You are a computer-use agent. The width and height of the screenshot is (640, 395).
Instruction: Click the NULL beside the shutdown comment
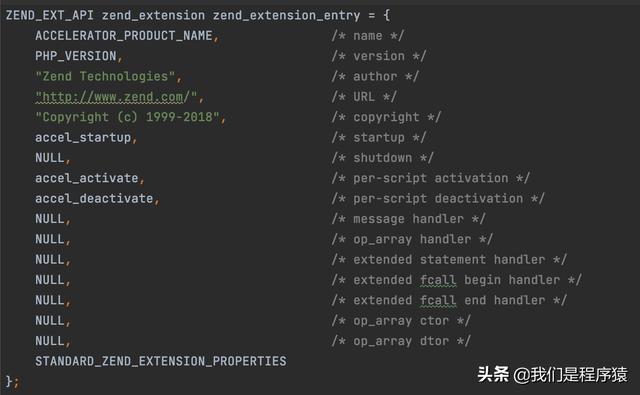point(50,158)
